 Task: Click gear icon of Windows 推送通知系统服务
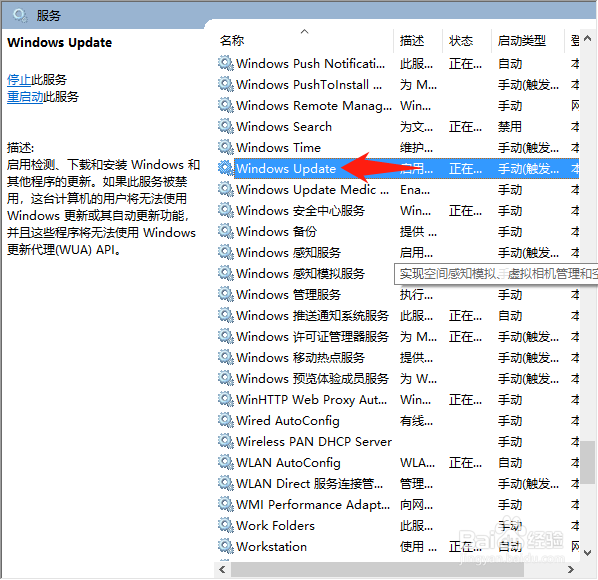tap(225, 315)
